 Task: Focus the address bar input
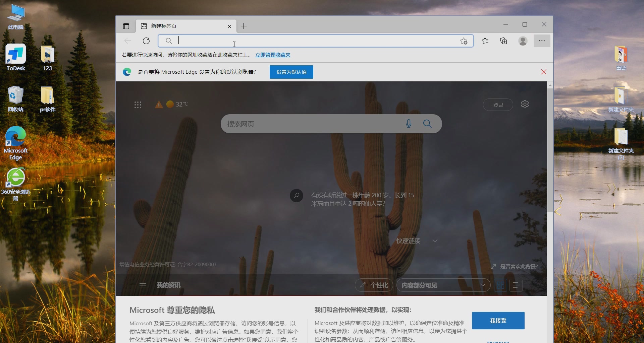(315, 41)
